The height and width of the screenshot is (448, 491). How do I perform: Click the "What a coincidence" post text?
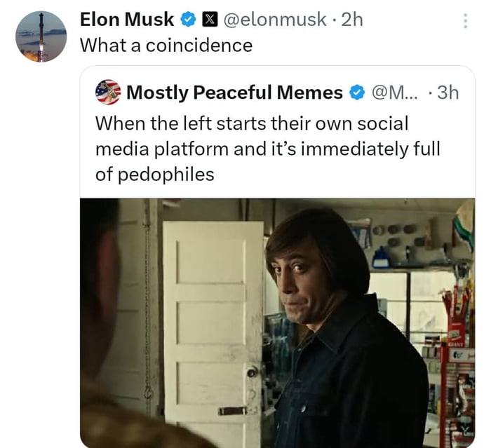point(166,45)
